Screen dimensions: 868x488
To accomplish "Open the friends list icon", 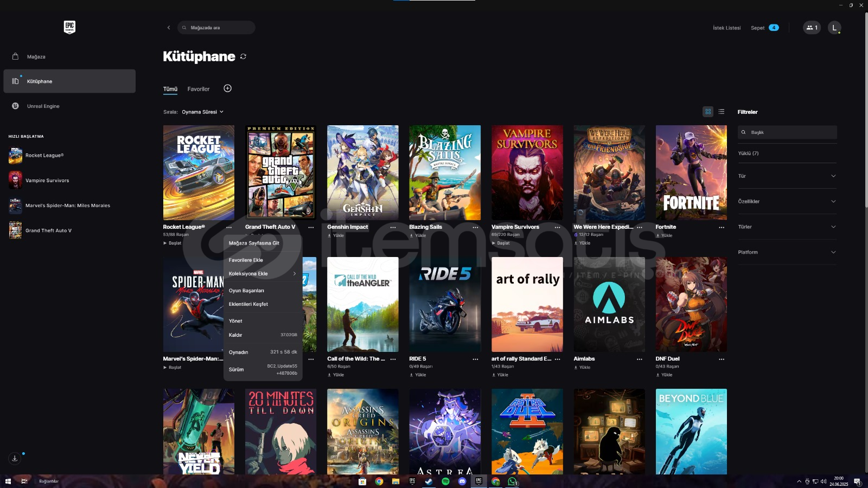I will coord(812,28).
